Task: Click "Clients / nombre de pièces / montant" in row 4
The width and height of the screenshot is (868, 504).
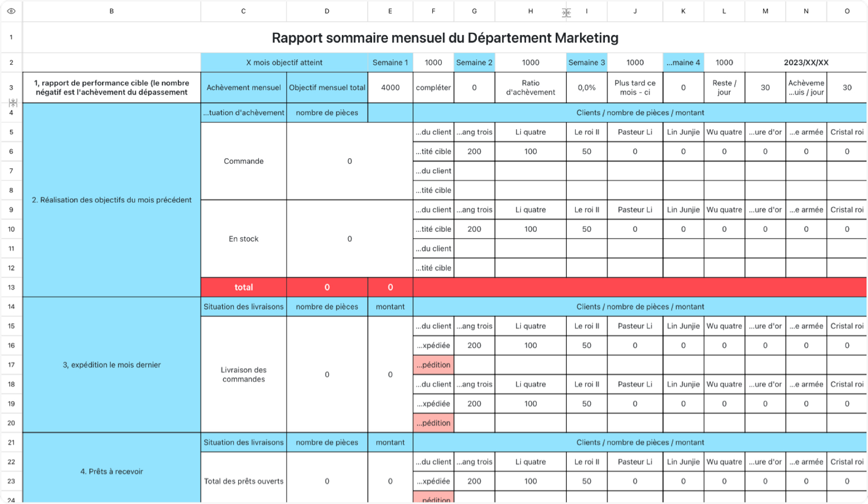Action: coord(640,113)
